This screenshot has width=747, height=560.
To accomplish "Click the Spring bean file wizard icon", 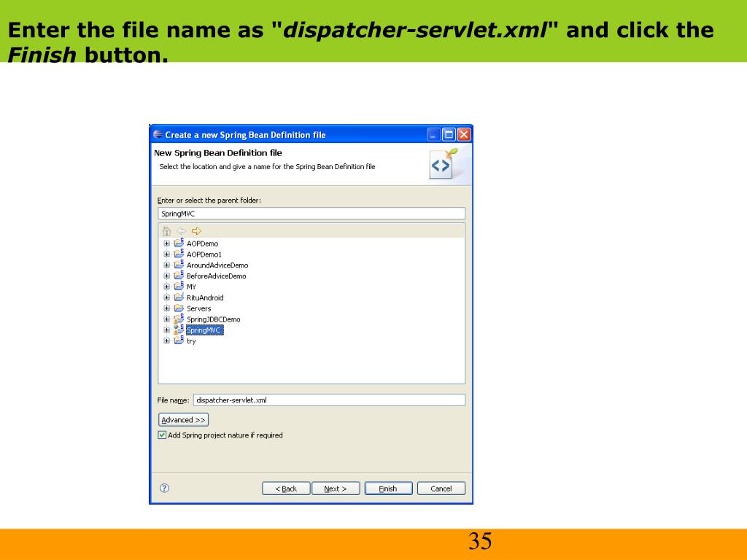I will [x=443, y=163].
